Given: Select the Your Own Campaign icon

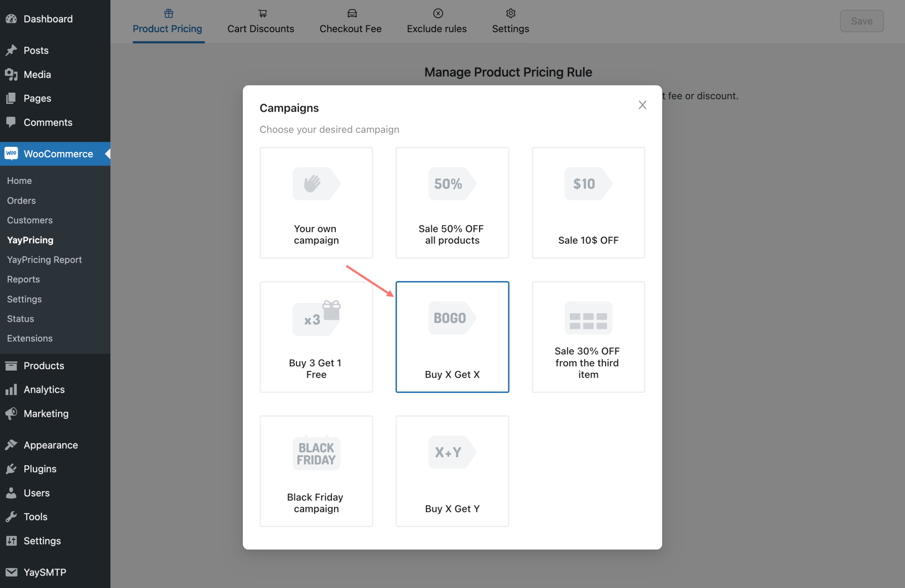Looking at the screenshot, I should (316, 184).
